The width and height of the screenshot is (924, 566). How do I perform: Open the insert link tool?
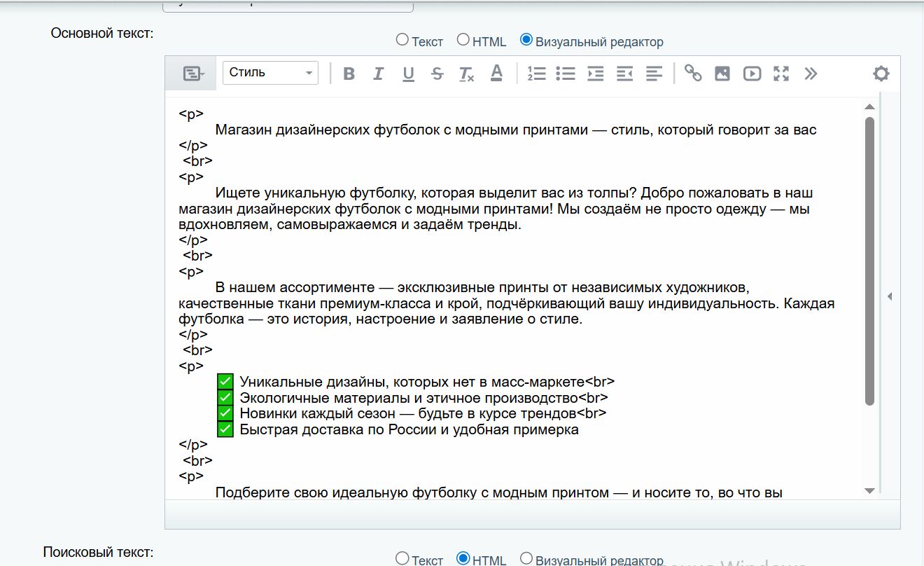[x=694, y=73]
